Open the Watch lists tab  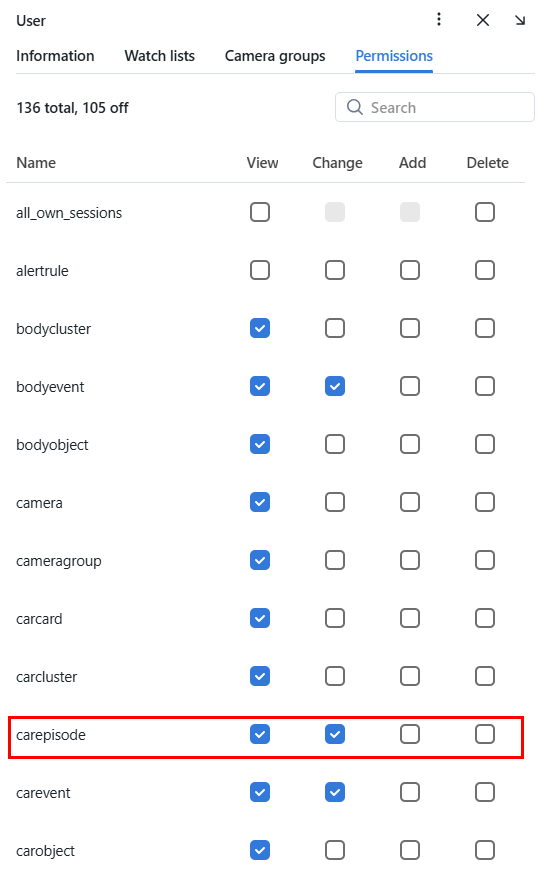pyautogui.click(x=160, y=56)
